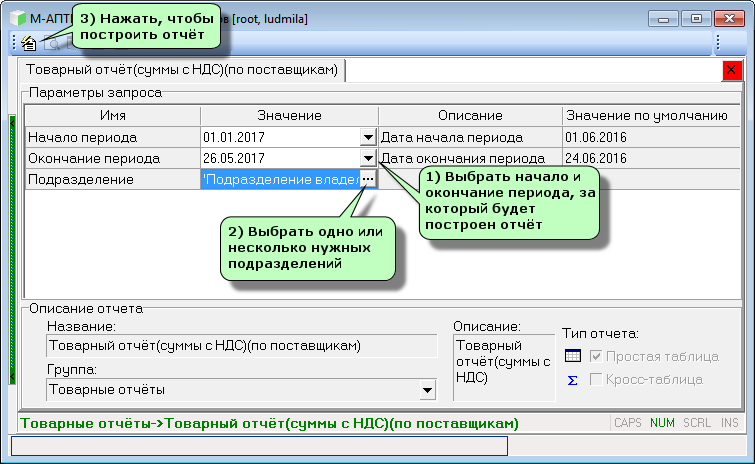Click the simple table grid icon

573,356
